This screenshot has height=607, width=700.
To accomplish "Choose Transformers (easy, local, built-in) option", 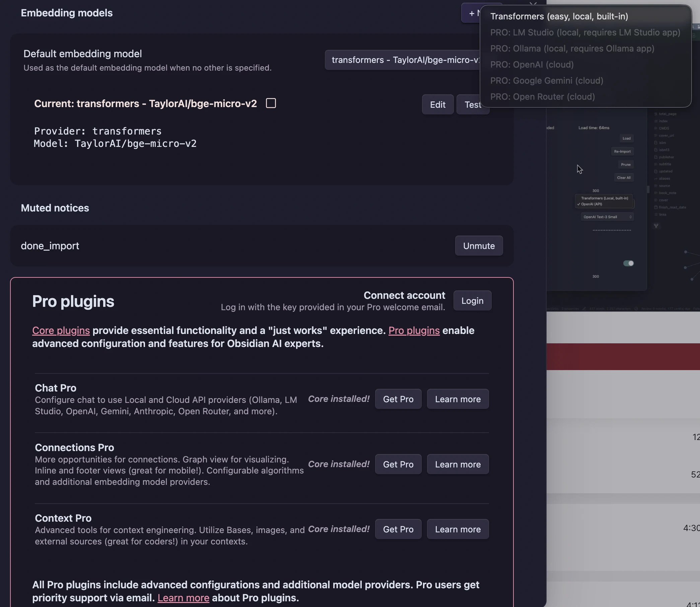I will point(559,16).
